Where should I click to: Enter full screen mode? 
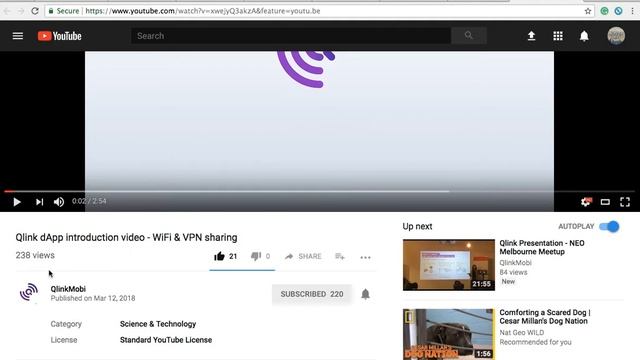(x=625, y=202)
